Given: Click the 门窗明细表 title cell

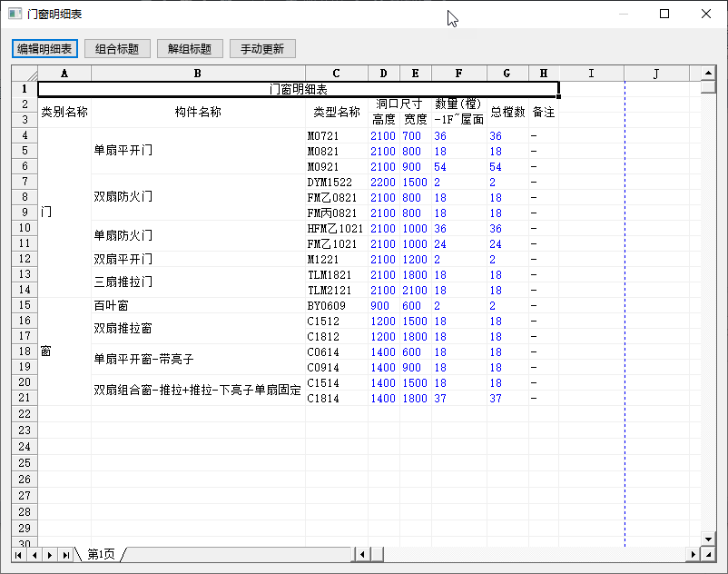Looking at the screenshot, I should [298, 89].
